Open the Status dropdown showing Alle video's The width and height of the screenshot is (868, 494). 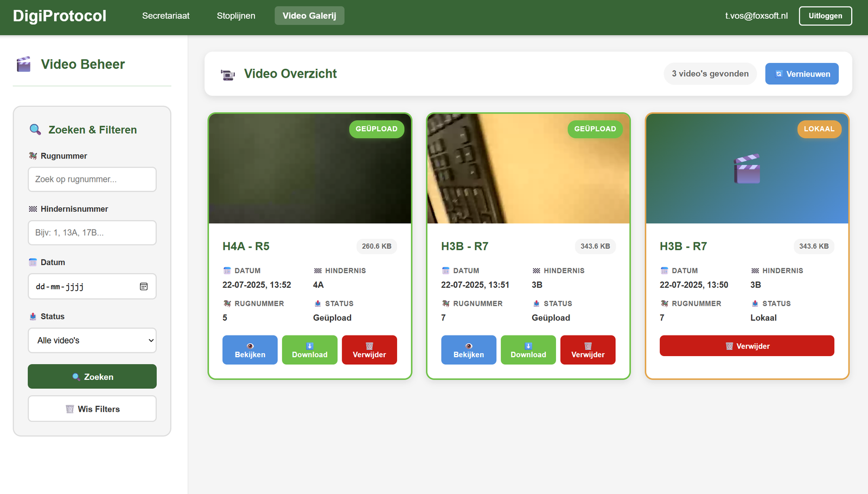click(92, 340)
